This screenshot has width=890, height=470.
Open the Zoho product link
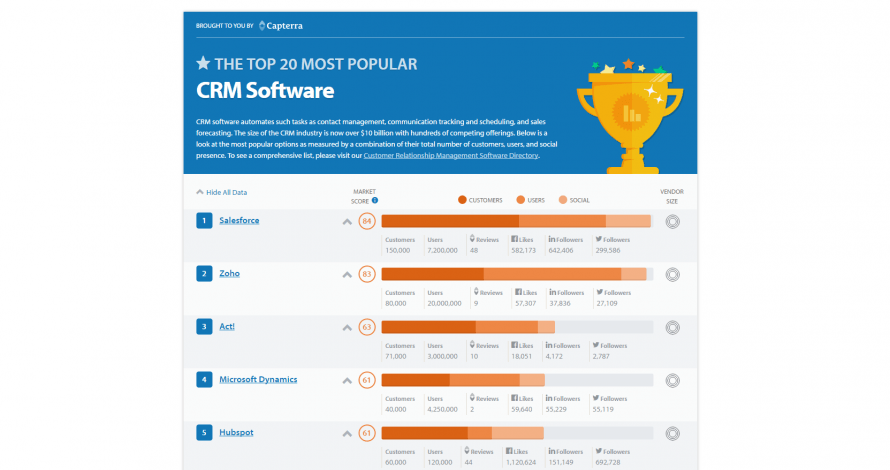tap(229, 273)
